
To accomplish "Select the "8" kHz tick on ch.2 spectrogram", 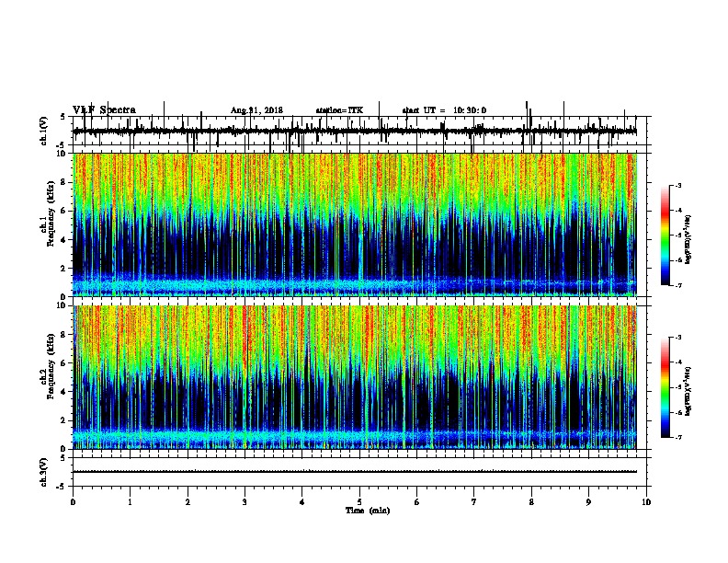I will pyautogui.click(x=63, y=335).
